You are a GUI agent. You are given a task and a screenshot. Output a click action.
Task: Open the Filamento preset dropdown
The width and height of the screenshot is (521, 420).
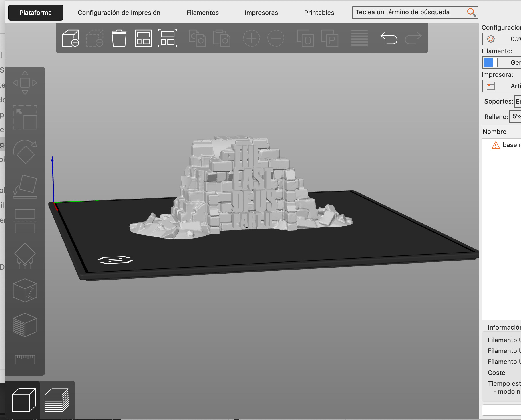click(x=502, y=62)
